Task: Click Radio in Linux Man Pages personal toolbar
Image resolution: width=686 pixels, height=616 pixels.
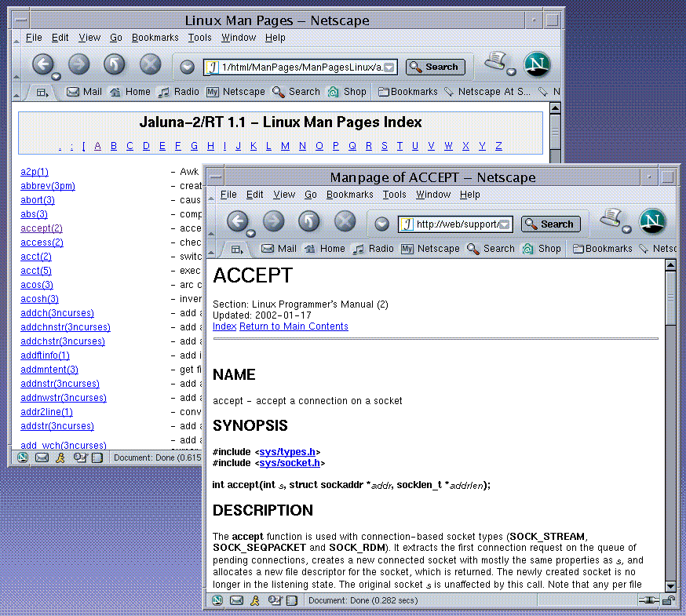Action: point(178,92)
